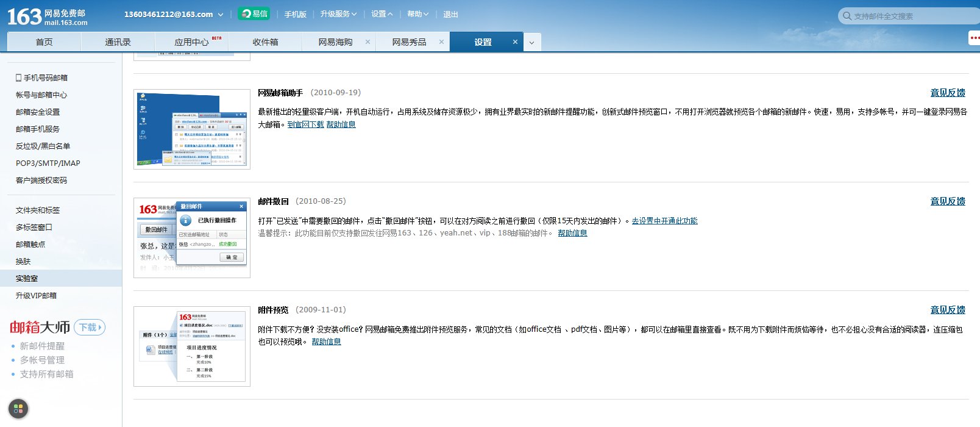
Task: Click 意见反馈 for 附件预览
Action: (948, 310)
